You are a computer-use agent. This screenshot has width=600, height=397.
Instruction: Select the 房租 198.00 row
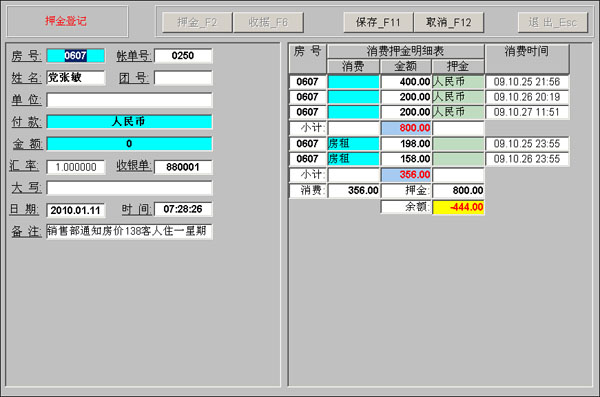tap(429, 144)
